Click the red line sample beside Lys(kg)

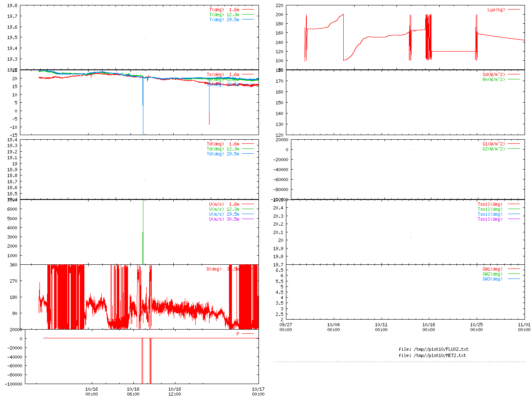point(514,10)
